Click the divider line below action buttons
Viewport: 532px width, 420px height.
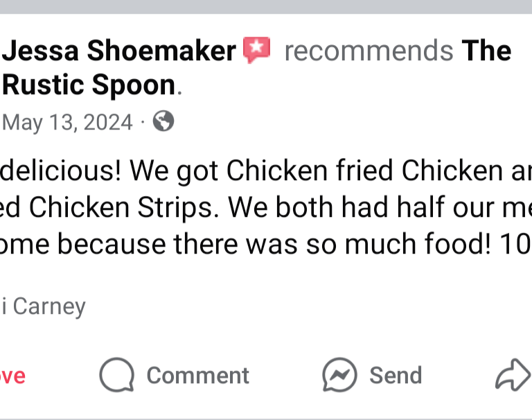(266, 417)
